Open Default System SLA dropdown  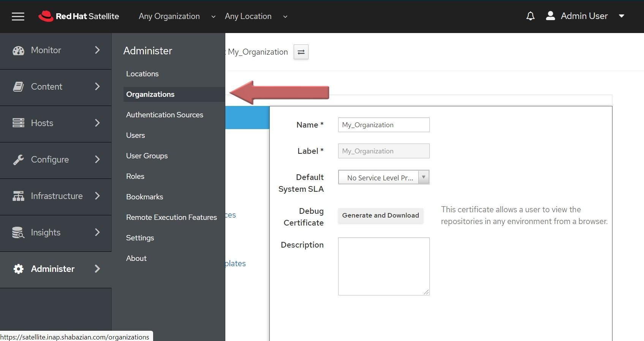click(x=383, y=177)
